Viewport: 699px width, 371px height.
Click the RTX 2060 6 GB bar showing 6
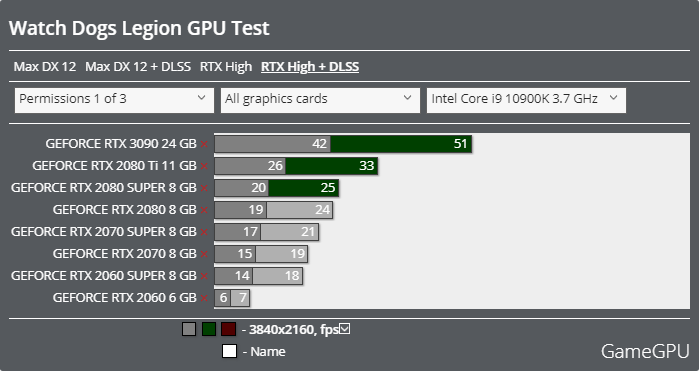pos(222,298)
